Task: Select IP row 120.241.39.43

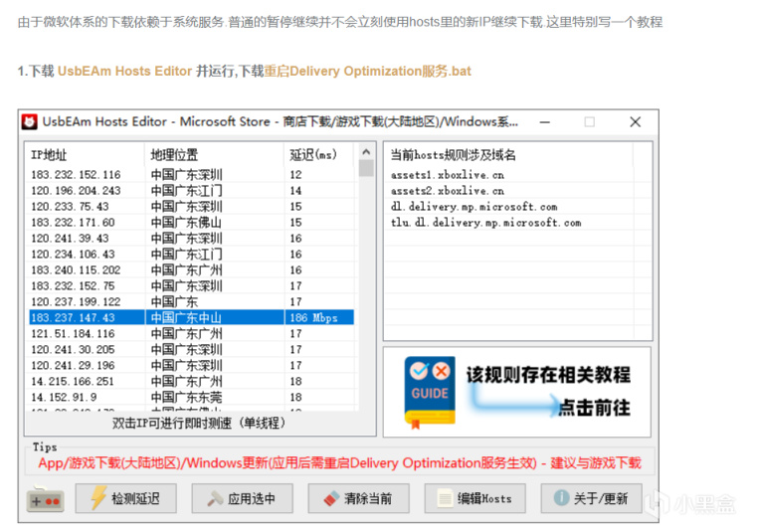Action: click(191, 239)
